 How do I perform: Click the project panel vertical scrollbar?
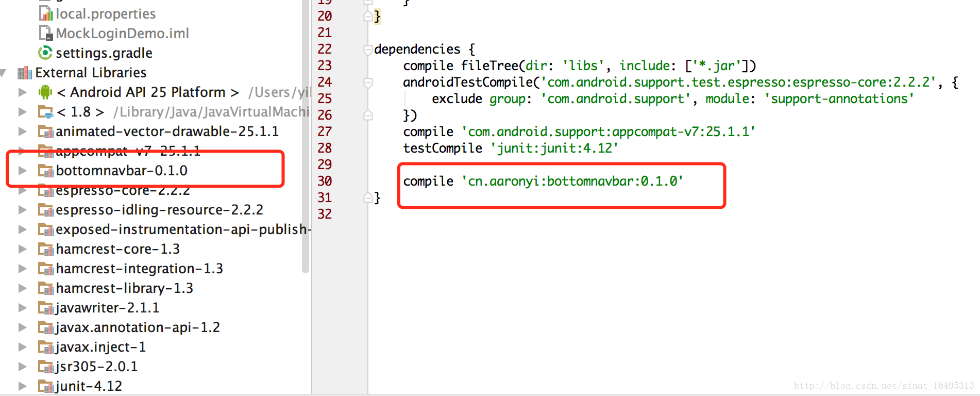(306, 136)
